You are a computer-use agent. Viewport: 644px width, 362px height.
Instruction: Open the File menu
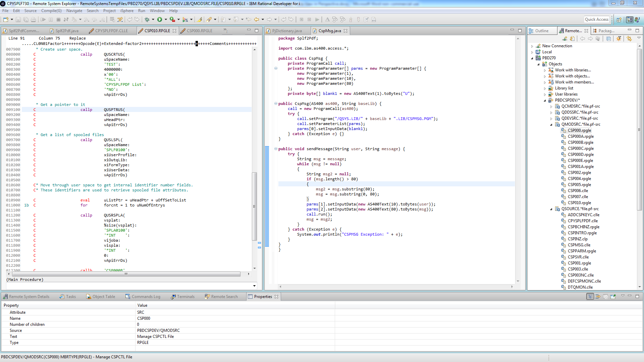[x=5, y=11]
